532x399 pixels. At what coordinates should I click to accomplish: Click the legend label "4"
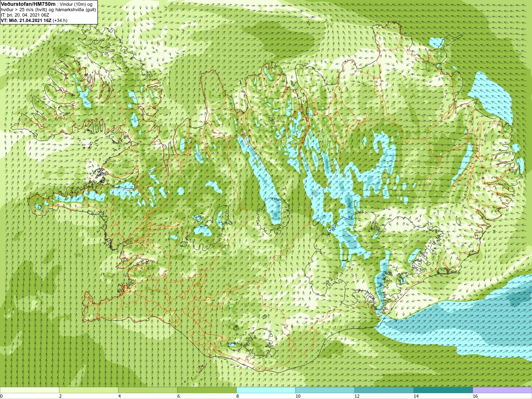pyautogui.click(x=119, y=396)
